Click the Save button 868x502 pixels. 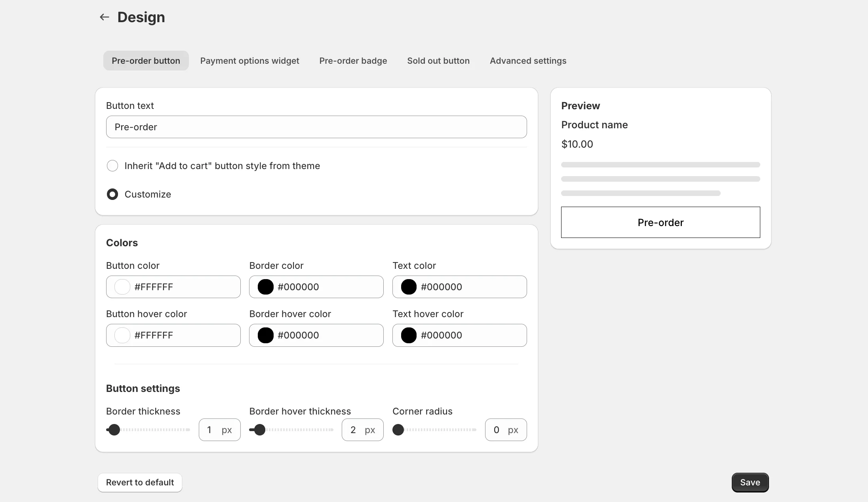[x=750, y=482]
